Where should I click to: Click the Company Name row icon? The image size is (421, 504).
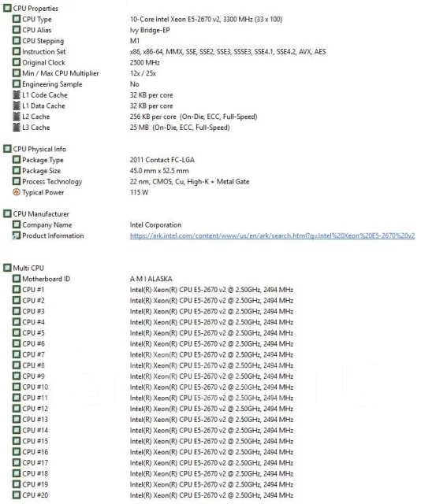coord(17,224)
